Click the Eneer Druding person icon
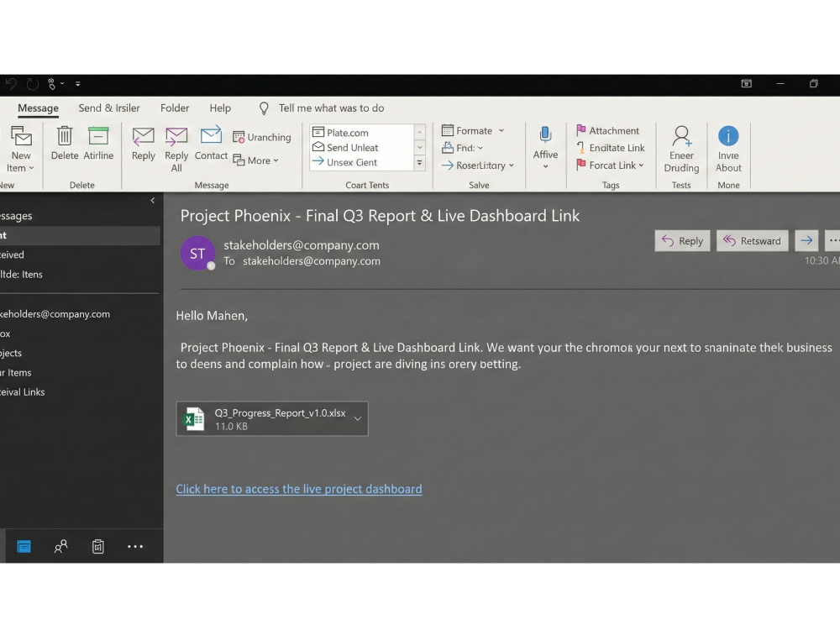Viewport: 840px width, 630px height. pos(681,136)
